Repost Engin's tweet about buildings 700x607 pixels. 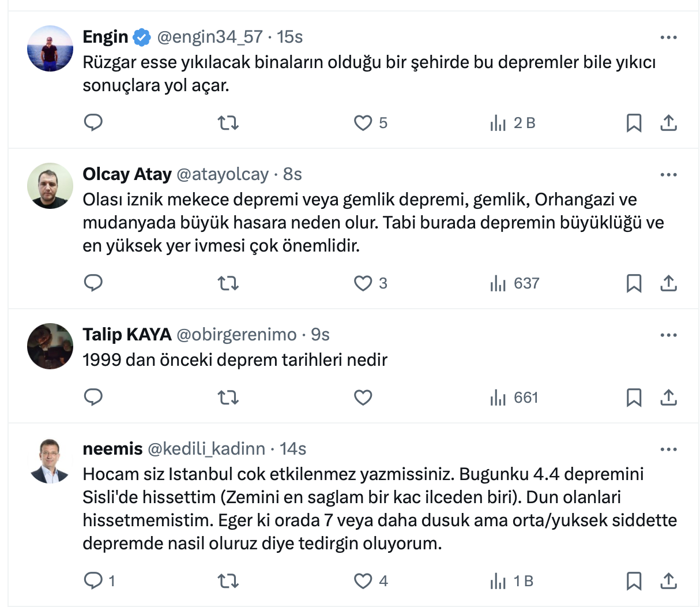click(x=228, y=123)
